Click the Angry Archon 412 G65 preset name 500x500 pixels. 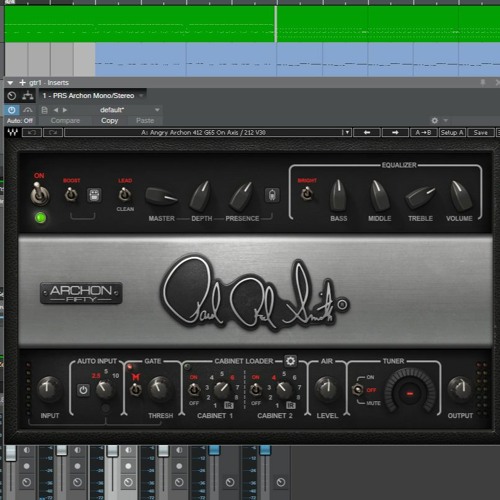[203, 133]
